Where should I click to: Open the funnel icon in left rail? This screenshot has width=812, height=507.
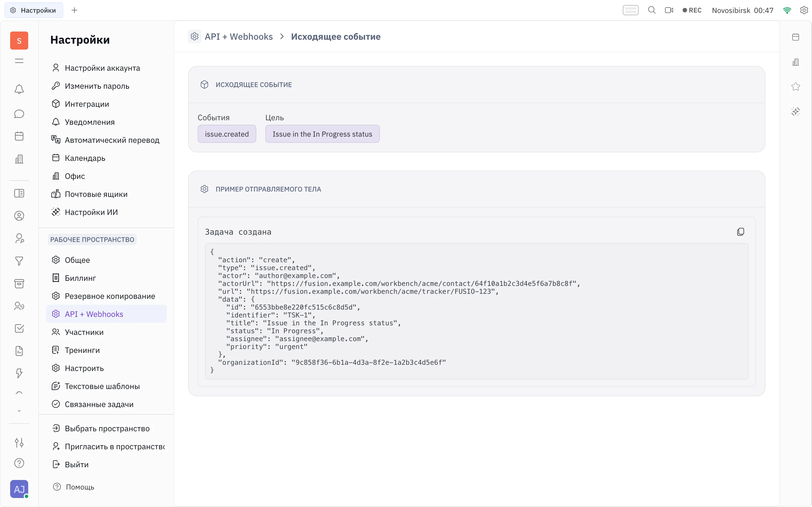tap(19, 261)
